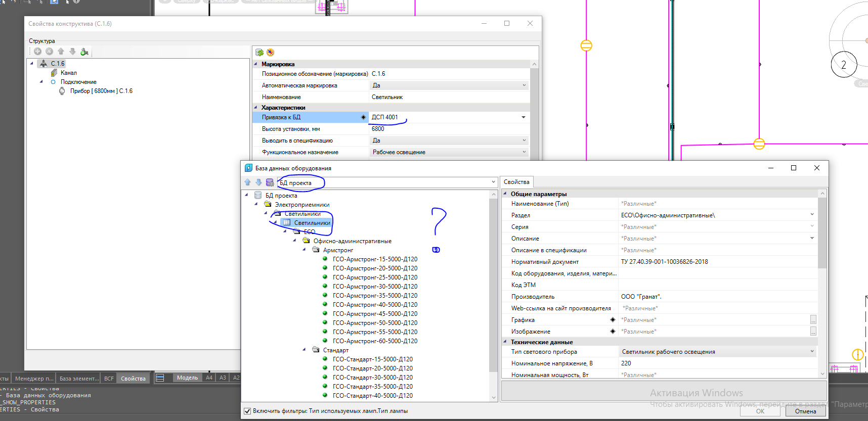Open the Раздел dropdown arrow

[812, 215]
